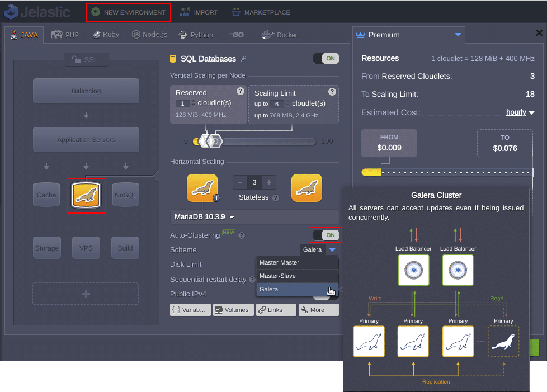Click the cost estimate bar's yellow segment

(x=371, y=172)
